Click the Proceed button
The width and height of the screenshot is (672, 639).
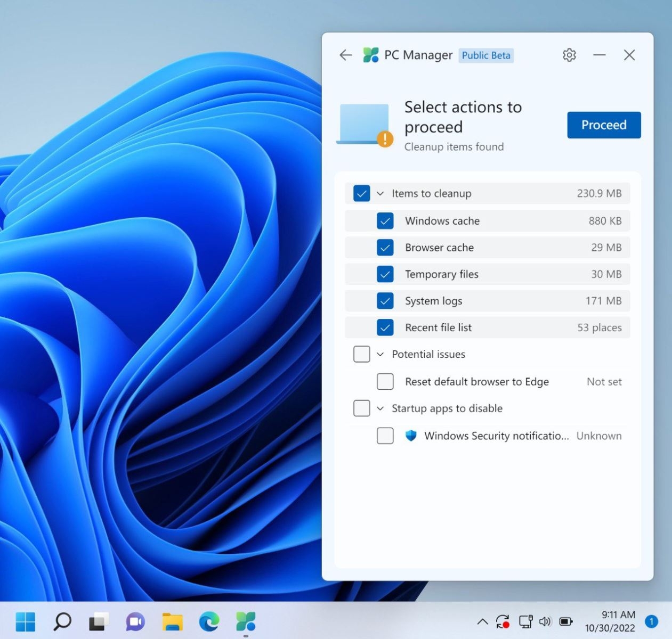604,125
